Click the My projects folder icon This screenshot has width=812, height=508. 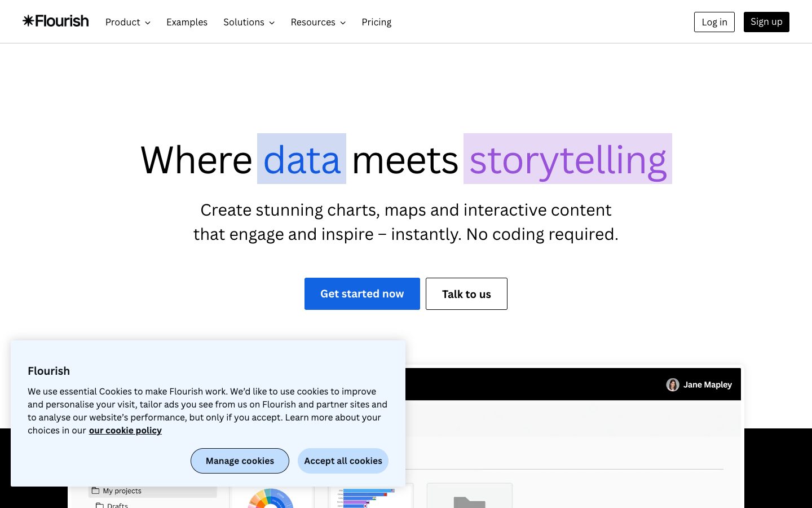96,491
